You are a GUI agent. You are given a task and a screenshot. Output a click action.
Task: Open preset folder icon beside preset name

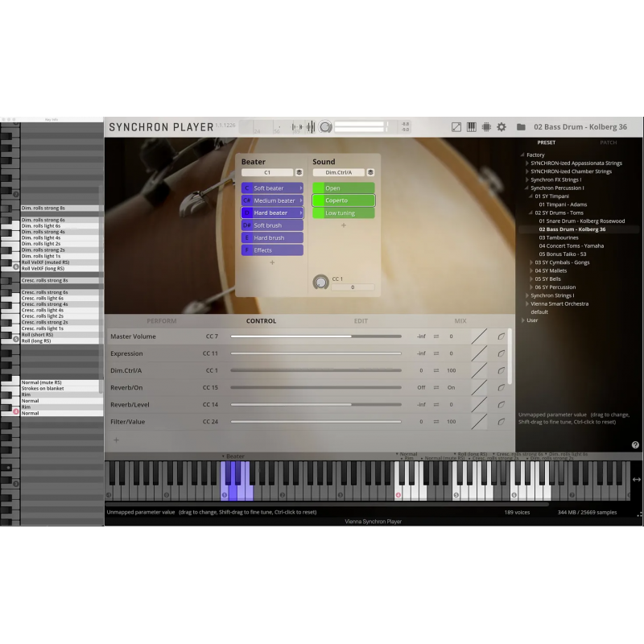521,127
